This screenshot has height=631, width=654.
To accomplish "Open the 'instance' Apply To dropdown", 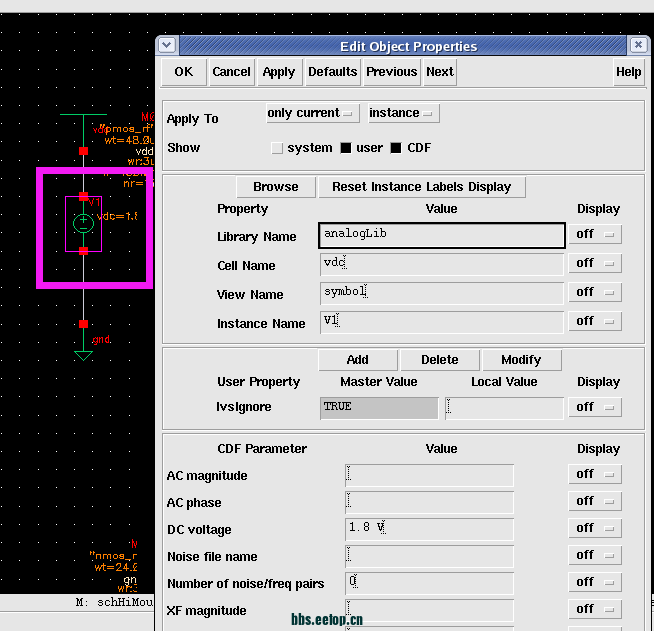I will 403,113.
